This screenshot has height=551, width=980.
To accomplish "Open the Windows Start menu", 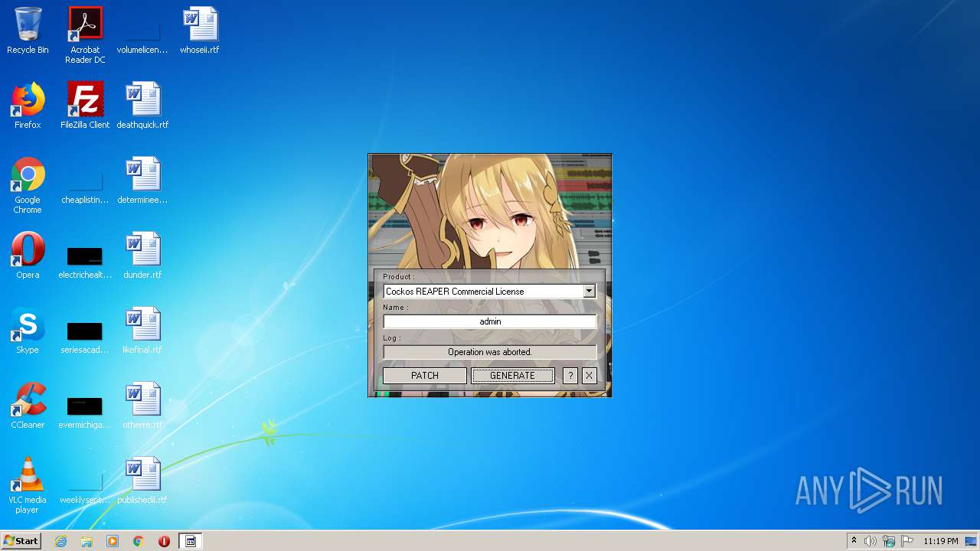I will coord(21,541).
